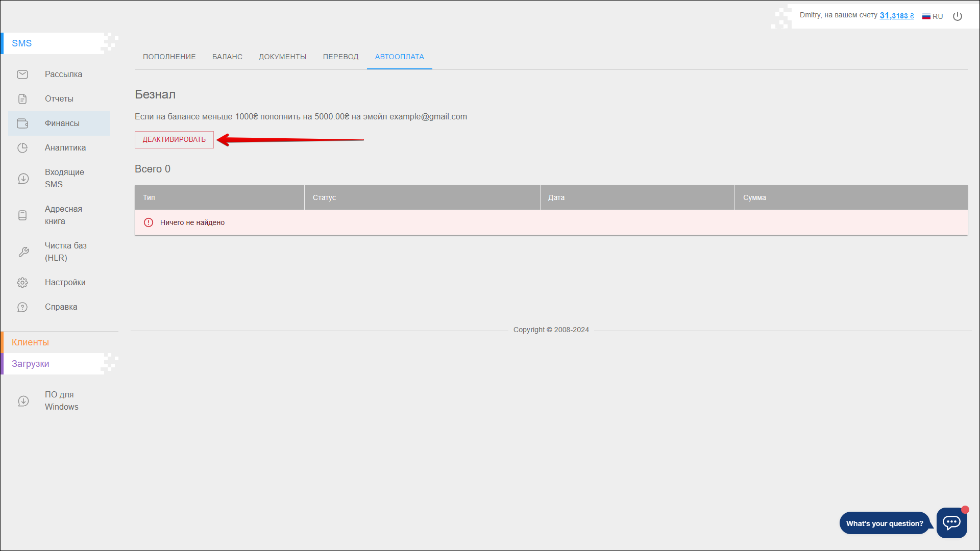Click the ПО для Windows download icon
Image resolution: width=980 pixels, height=551 pixels.
pos(23,401)
